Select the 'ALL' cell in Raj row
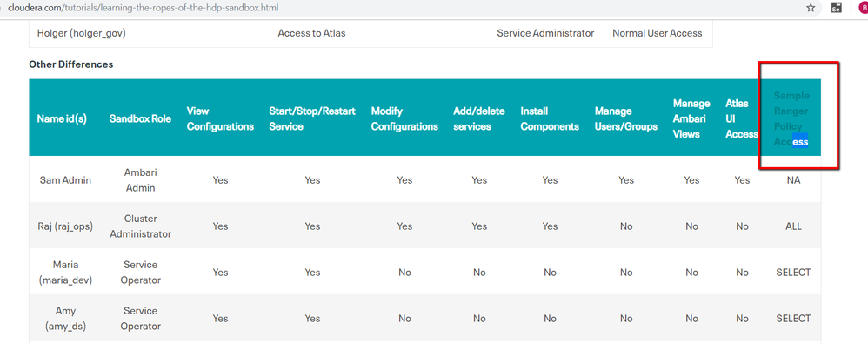Image resolution: width=868 pixels, height=344 pixels. coord(793,226)
